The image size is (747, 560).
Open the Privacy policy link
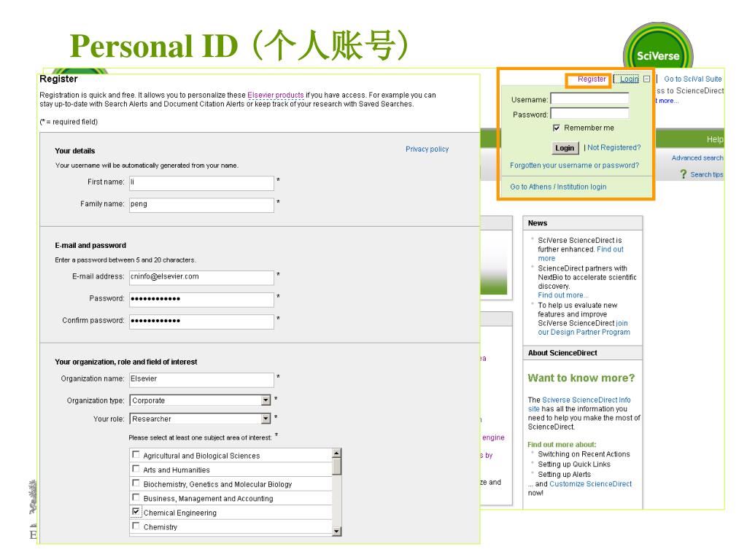coord(427,149)
